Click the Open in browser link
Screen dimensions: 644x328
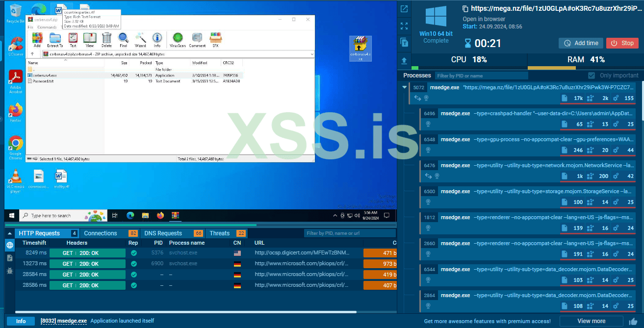[x=484, y=19]
